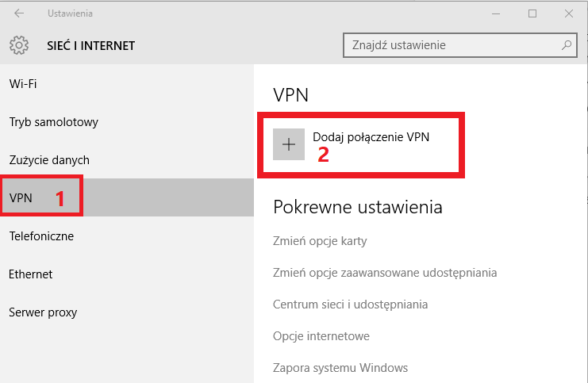Open Centrum sieci i udostępniania
This screenshot has height=383, width=588.
[x=350, y=304]
